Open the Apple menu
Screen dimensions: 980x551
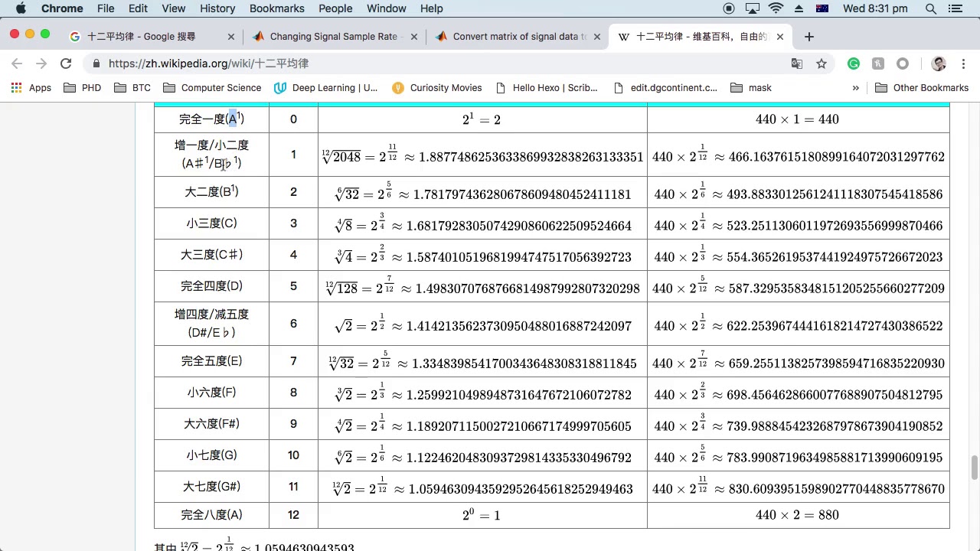pos(21,8)
